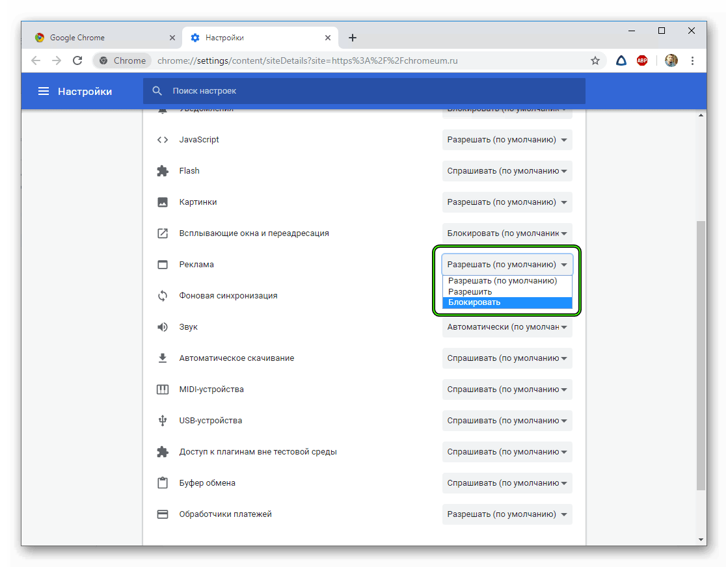Click the Поиск настроек search field
The image size is (728, 567).
(x=364, y=91)
